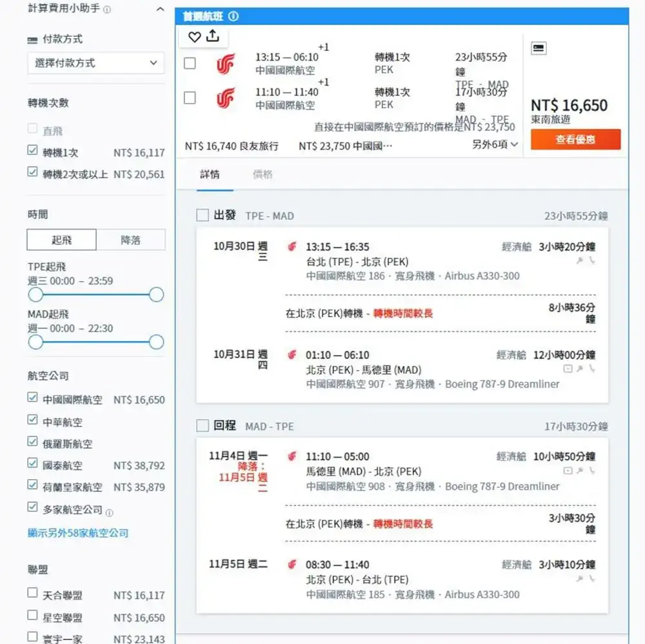Click Air China logo on 13:15 – 06:10 flight

coord(226,64)
